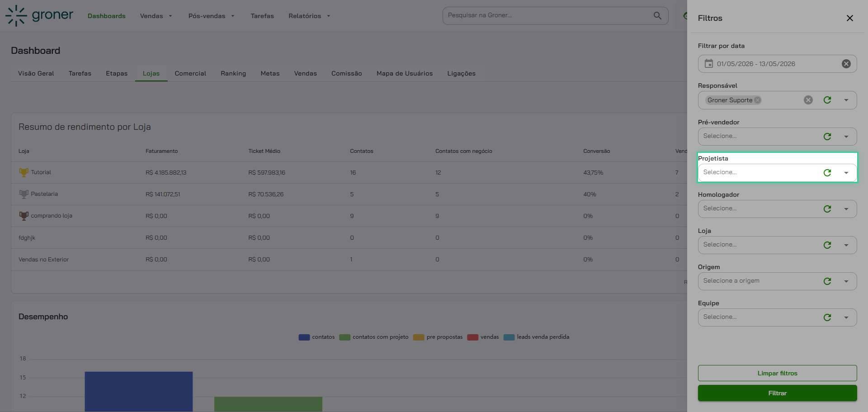Screen dimensions: 868x412
Task: Expand the Origem dropdown arrow
Action: (x=846, y=281)
